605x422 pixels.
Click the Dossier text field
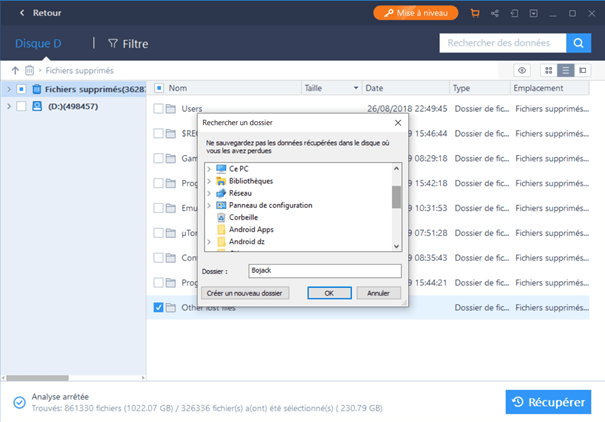(325, 271)
